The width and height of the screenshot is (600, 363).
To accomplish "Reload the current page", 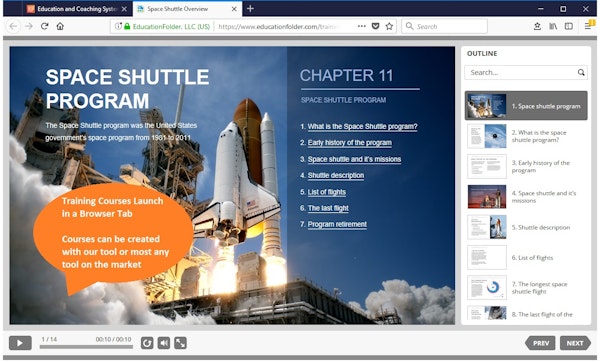I will tap(44, 26).
